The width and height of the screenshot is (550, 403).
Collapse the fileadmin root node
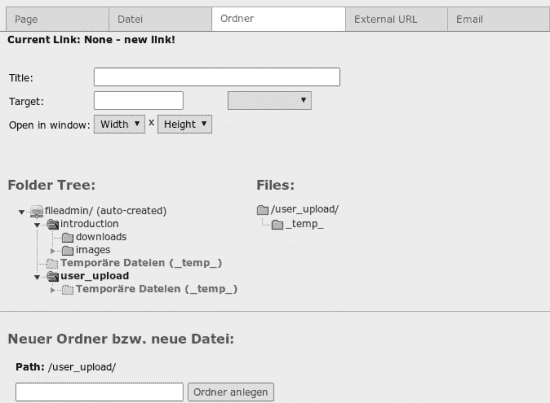21,212
